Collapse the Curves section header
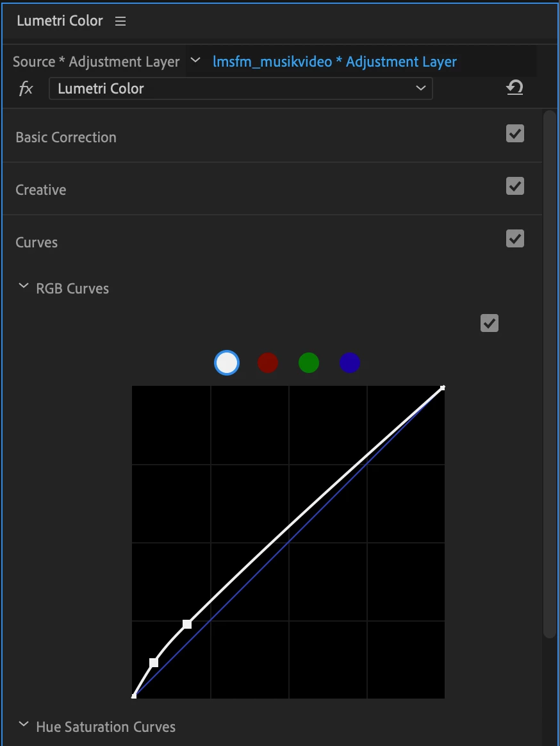The width and height of the screenshot is (560, 746). coord(37,242)
